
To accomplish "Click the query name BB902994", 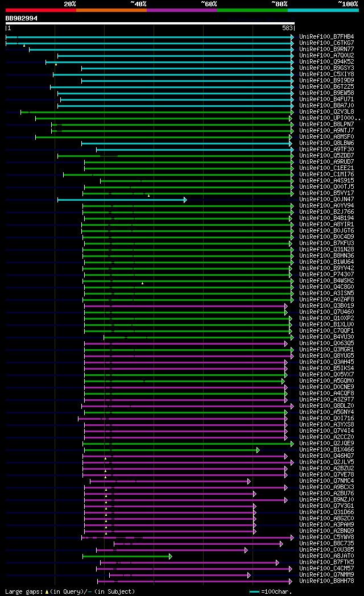I will tap(21, 18).
